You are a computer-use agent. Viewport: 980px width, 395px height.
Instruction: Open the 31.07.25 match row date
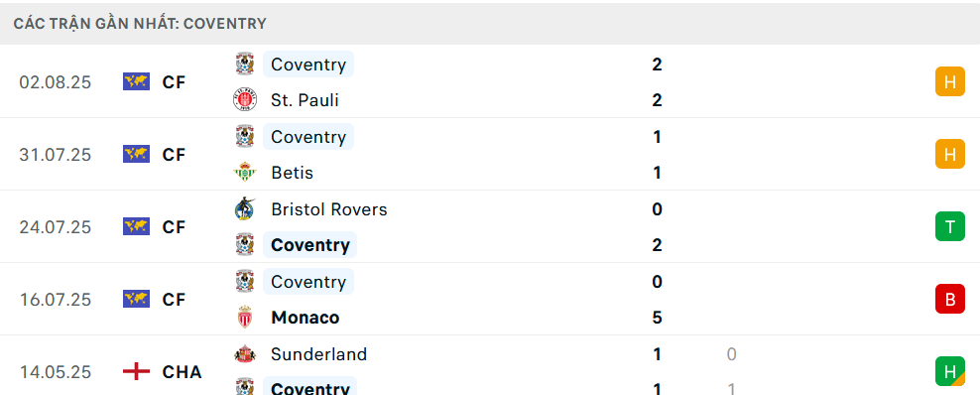tap(55, 155)
